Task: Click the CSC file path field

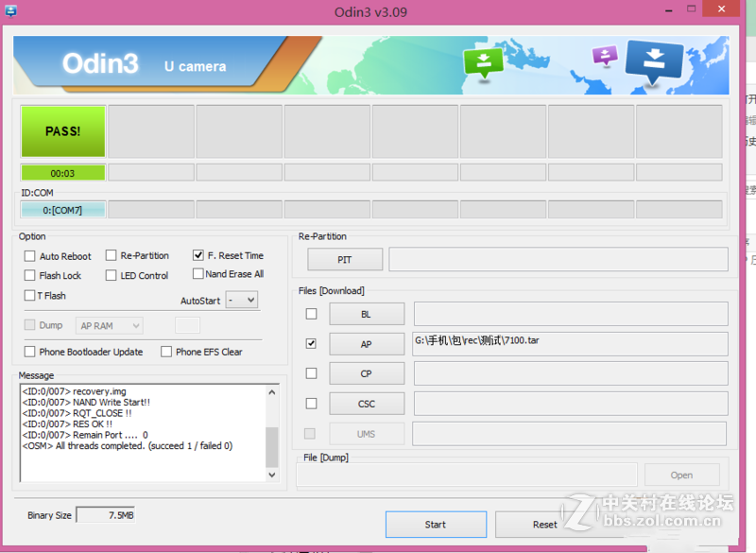Action: coord(571,404)
